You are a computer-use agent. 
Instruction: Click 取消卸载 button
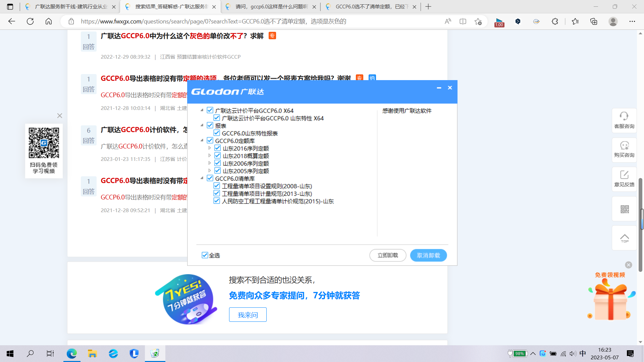[x=428, y=255]
